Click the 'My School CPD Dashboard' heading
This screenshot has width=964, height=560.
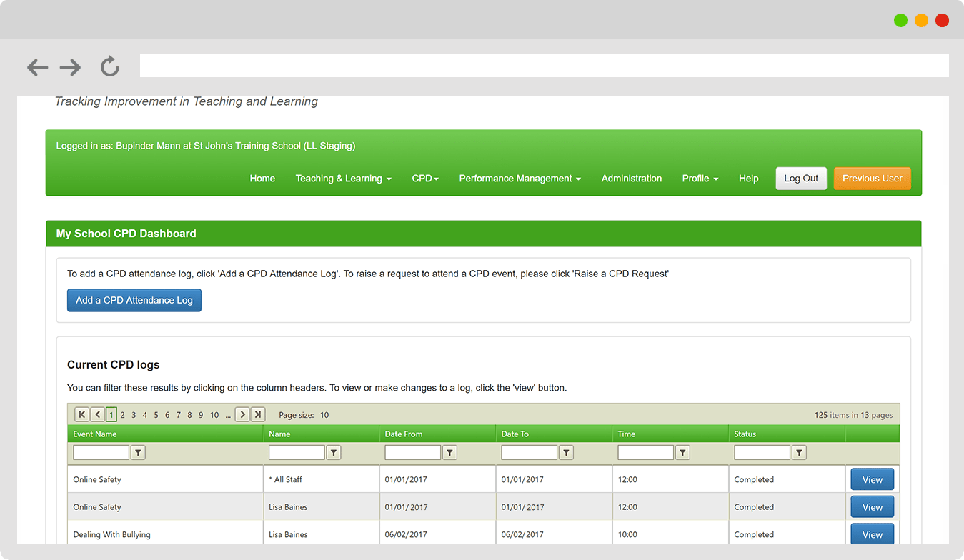click(x=126, y=234)
